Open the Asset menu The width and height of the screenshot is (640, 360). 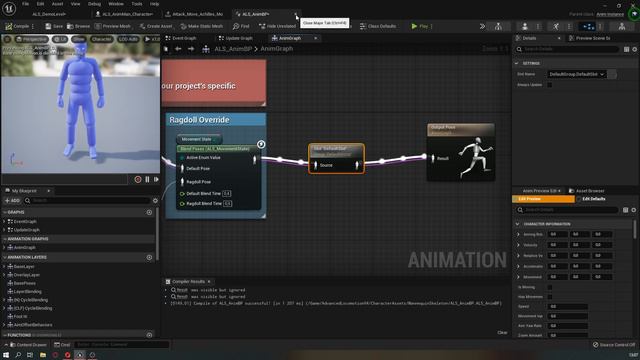click(x=57, y=4)
